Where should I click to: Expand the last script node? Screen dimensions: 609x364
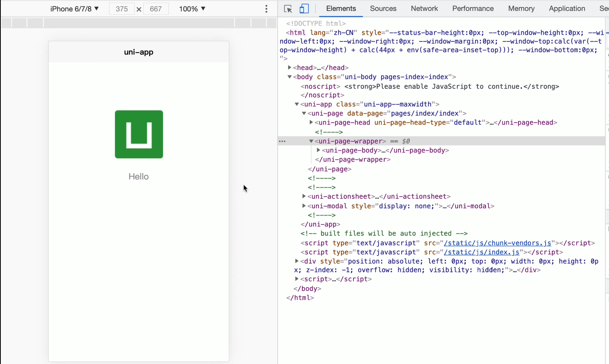pyautogui.click(x=297, y=279)
